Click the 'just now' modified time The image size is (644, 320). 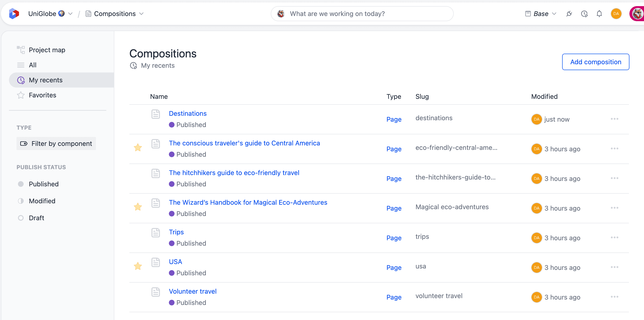tap(557, 119)
